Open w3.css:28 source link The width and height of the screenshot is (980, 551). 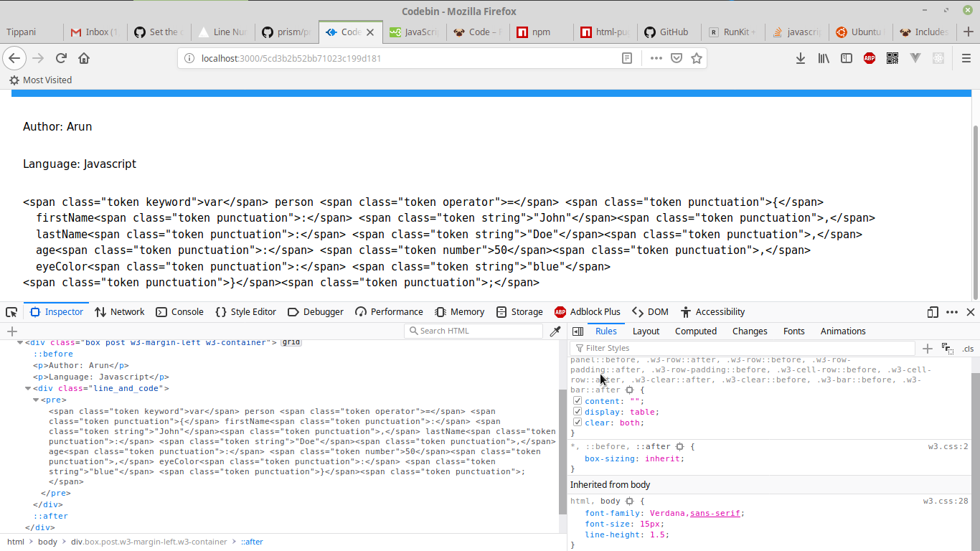point(946,501)
